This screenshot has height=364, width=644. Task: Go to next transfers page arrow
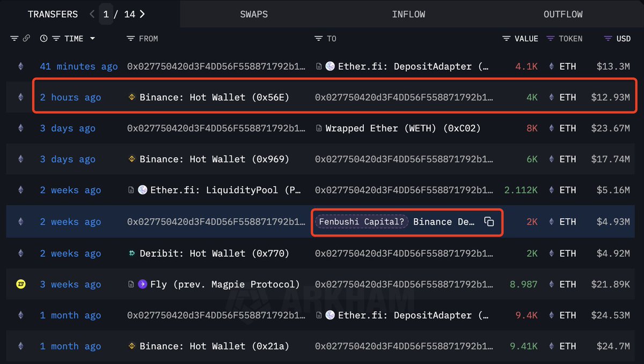tap(142, 14)
